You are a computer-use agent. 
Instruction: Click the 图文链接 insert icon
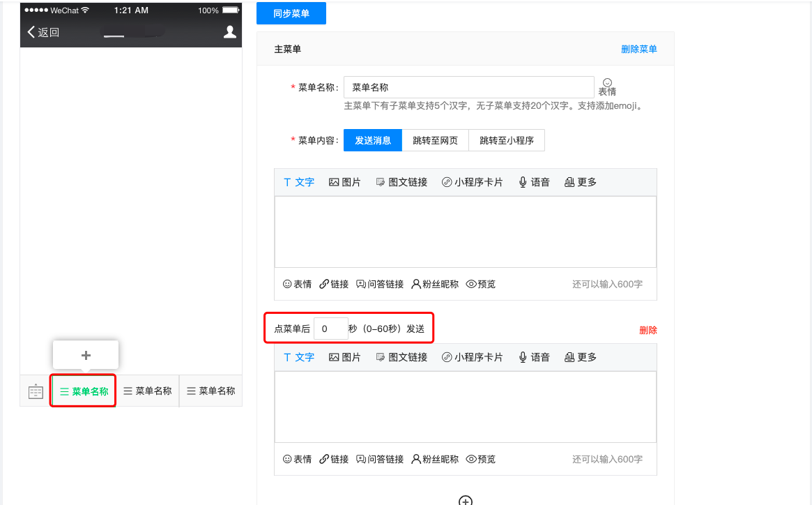click(402, 182)
